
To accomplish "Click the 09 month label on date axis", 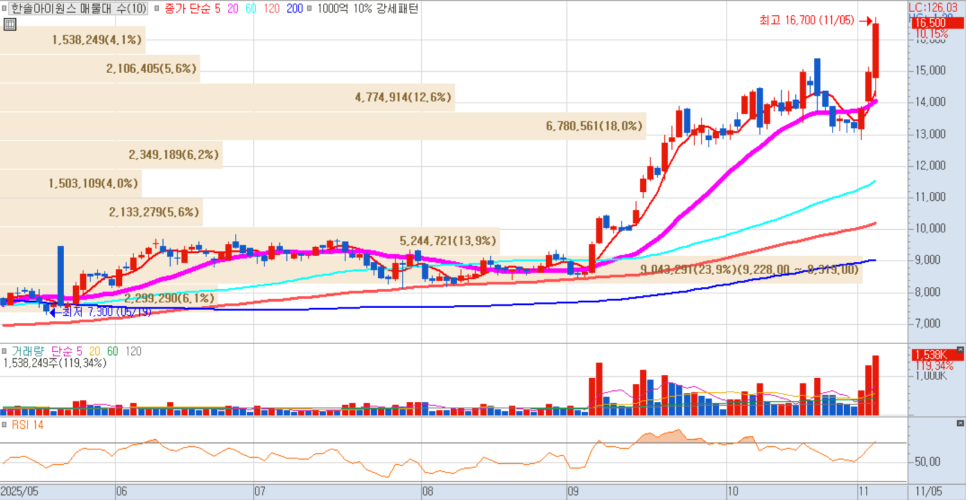I will pos(576,492).
